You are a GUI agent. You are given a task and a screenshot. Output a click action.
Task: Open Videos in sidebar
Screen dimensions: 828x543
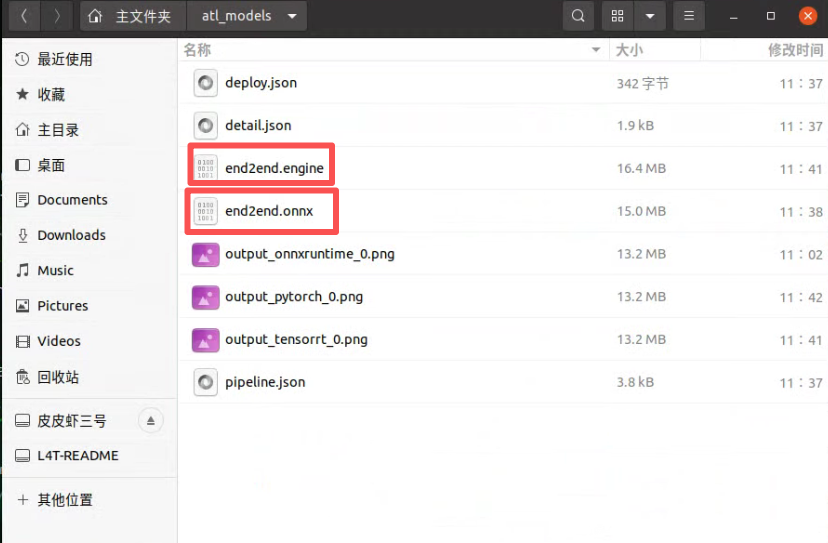click(x=90, y=341)
